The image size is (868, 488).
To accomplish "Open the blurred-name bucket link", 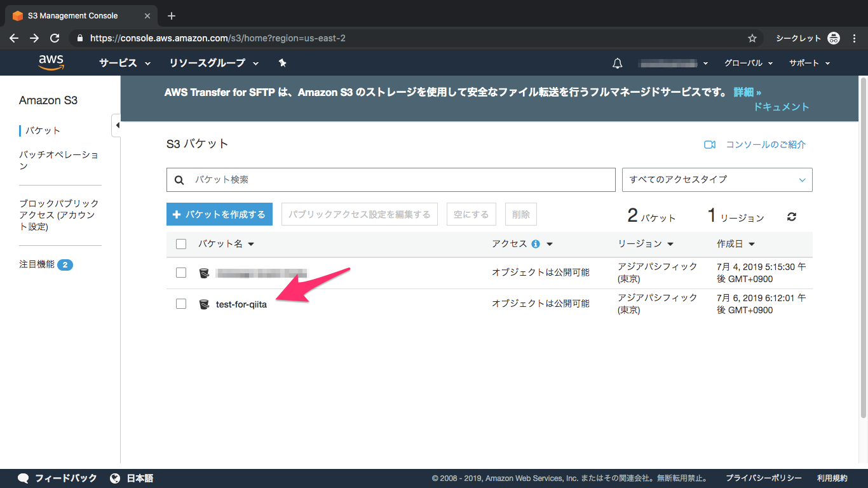I will click(x=261, y=273).
